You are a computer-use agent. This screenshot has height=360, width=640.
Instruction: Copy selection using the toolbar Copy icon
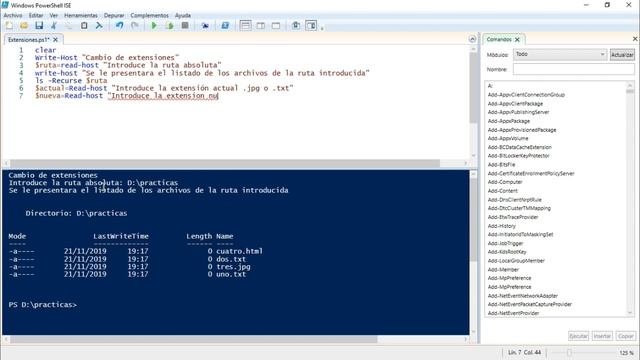69,26
